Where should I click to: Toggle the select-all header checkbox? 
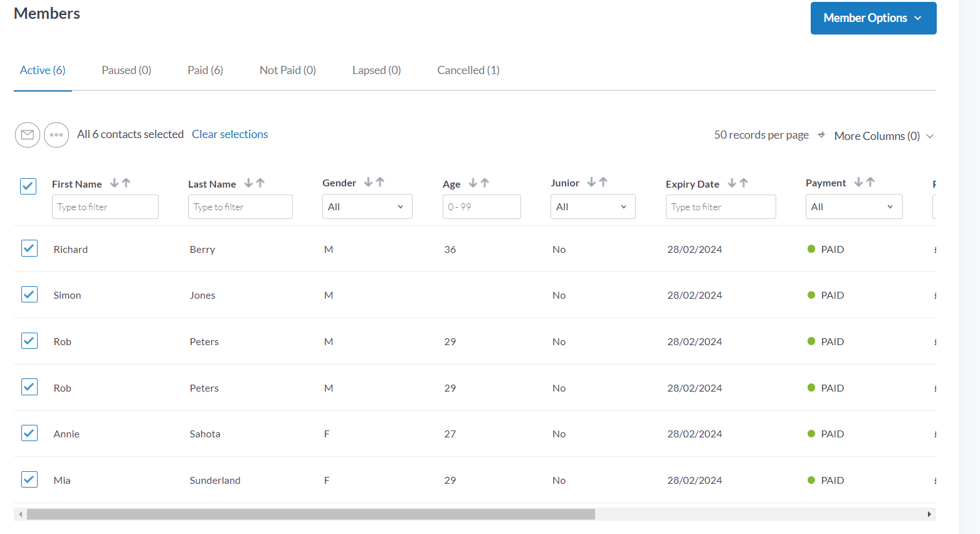(28, 186)
